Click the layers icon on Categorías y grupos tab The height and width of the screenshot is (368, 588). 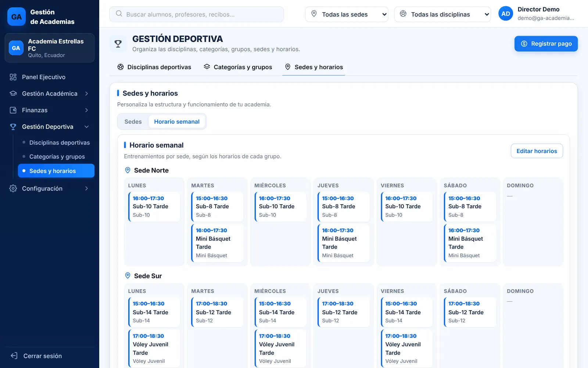pyautogui.click(x=207, y=67)
